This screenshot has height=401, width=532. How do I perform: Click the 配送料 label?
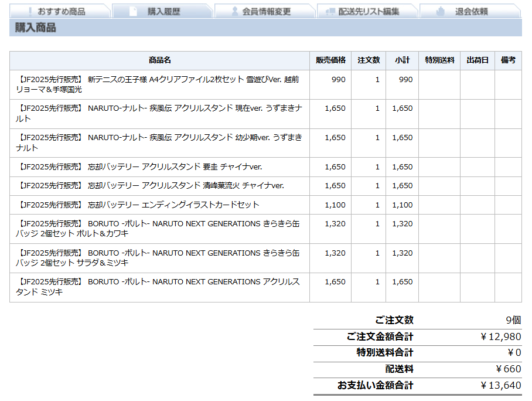click(400, 369)
